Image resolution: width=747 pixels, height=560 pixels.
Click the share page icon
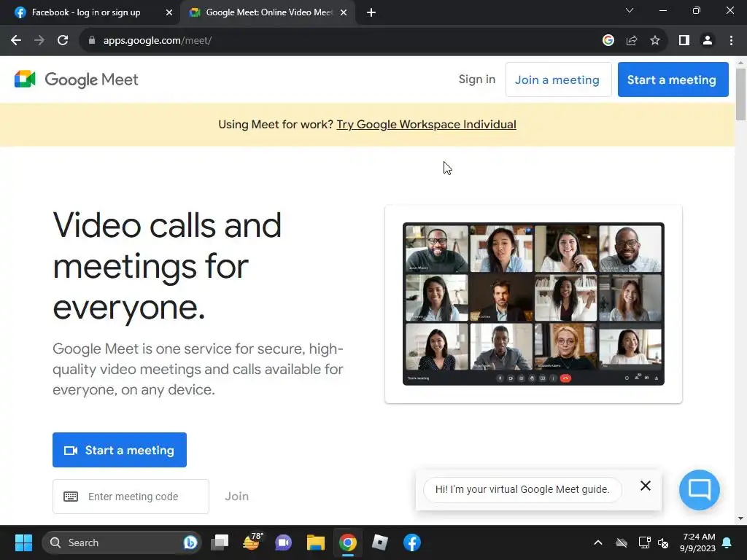pos(632,41)
